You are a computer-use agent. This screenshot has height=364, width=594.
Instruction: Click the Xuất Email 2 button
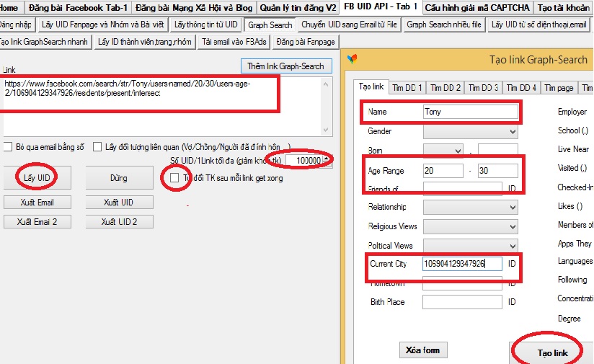pyautogui.click(x=37, y=222)
